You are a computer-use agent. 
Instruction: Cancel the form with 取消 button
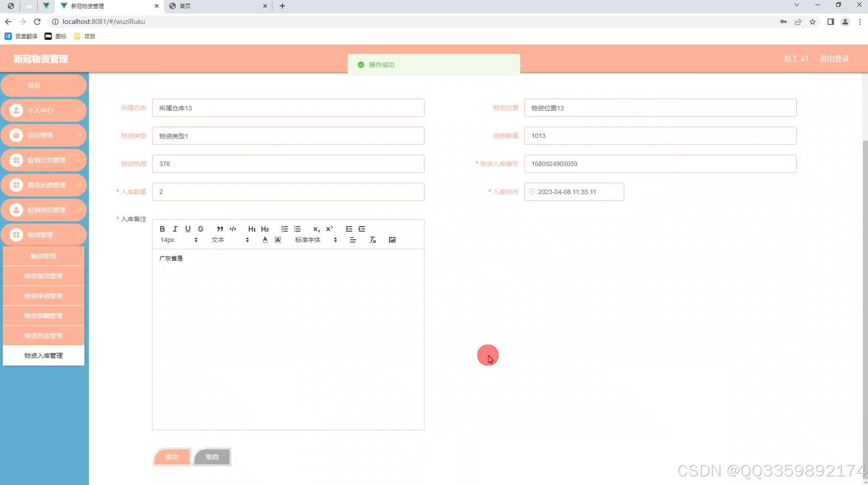pos(212,457)
